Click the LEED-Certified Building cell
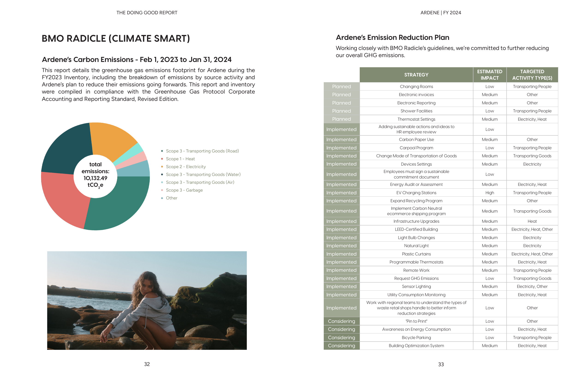Screen dimensions: 588x380 416,229
